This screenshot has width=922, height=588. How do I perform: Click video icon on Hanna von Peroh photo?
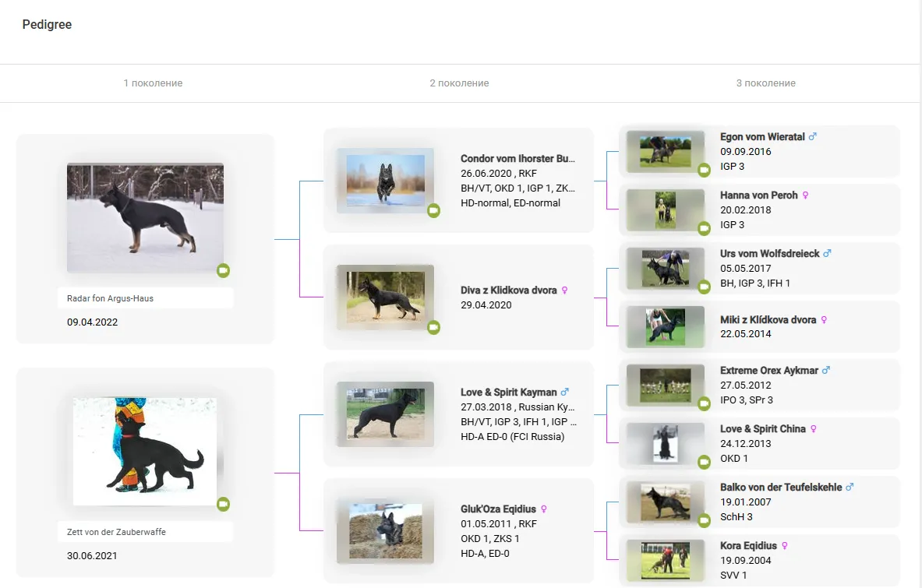(704, 228)
